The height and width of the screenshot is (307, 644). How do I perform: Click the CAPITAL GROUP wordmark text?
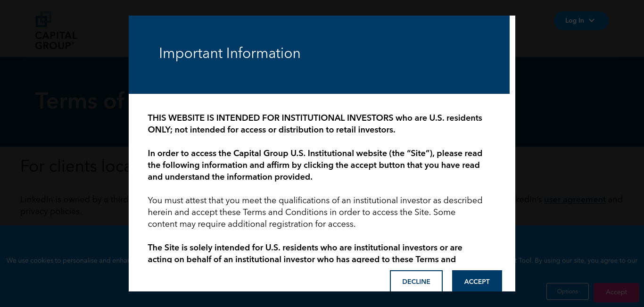[56, 41]
